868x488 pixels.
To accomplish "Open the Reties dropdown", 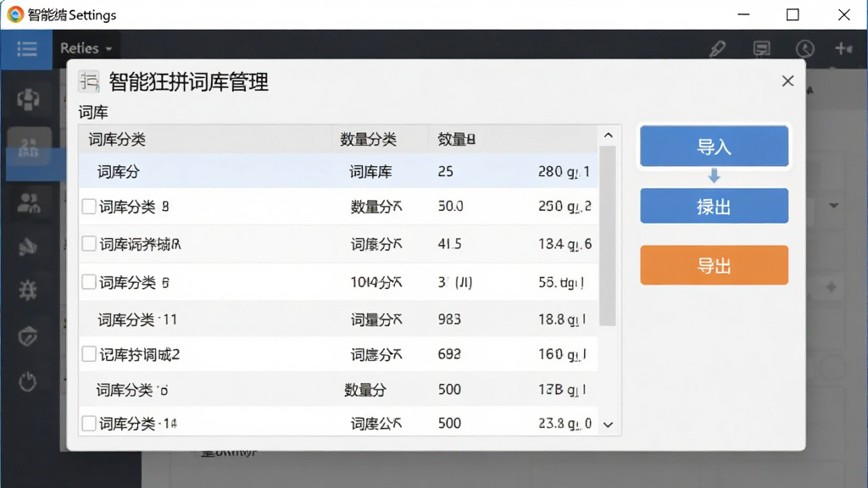I will click(86, 48).
